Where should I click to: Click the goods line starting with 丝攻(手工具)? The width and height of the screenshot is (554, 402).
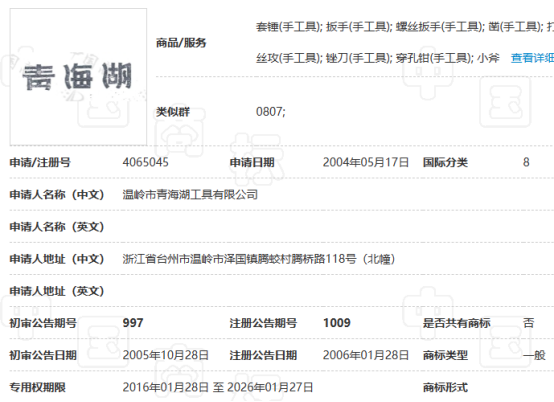378,58
